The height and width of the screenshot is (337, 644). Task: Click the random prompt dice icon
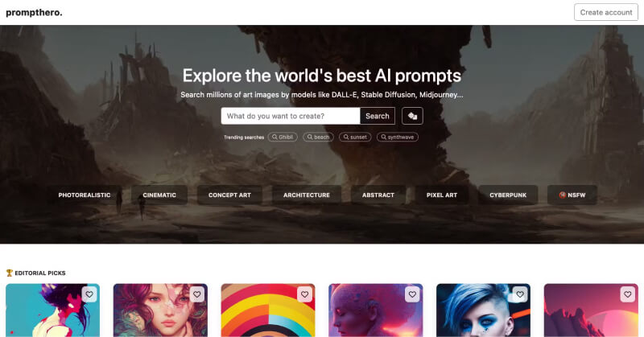[412, 116]
